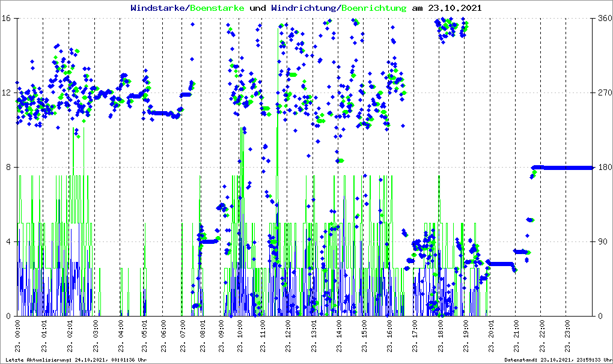Click left axis value '4'
Viewport: 613px width, 364px height.
click(8, 241)
